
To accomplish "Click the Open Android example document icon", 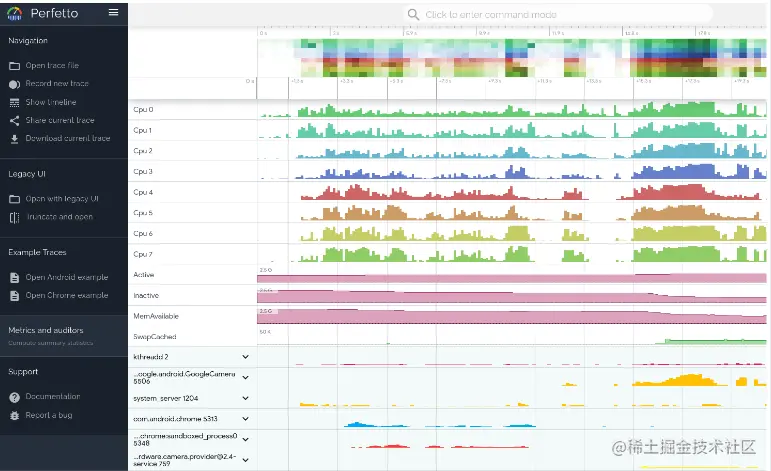I will coord(14,278).
